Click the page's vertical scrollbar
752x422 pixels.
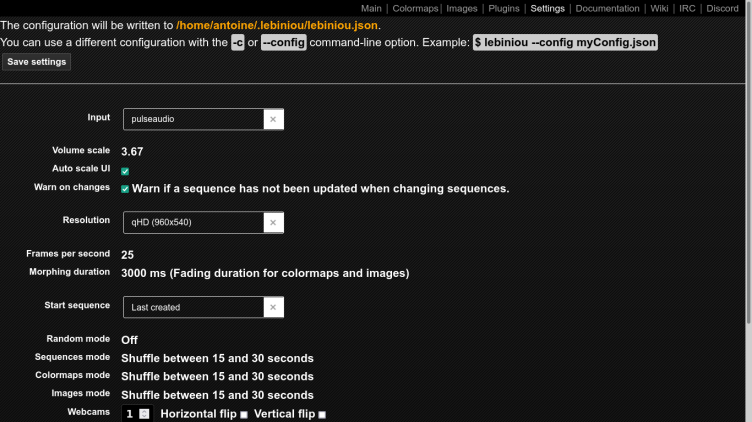click(746, 200)
